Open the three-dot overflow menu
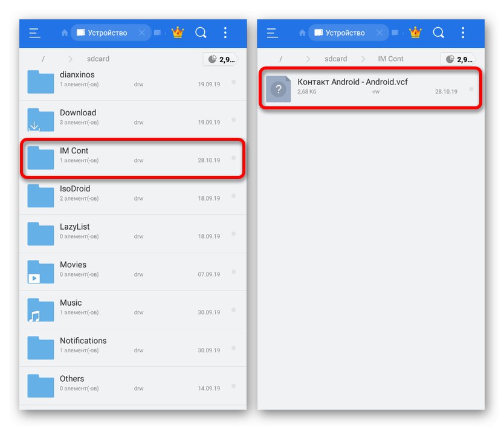This screenshot has width=504, height=429. coord(226,33)
